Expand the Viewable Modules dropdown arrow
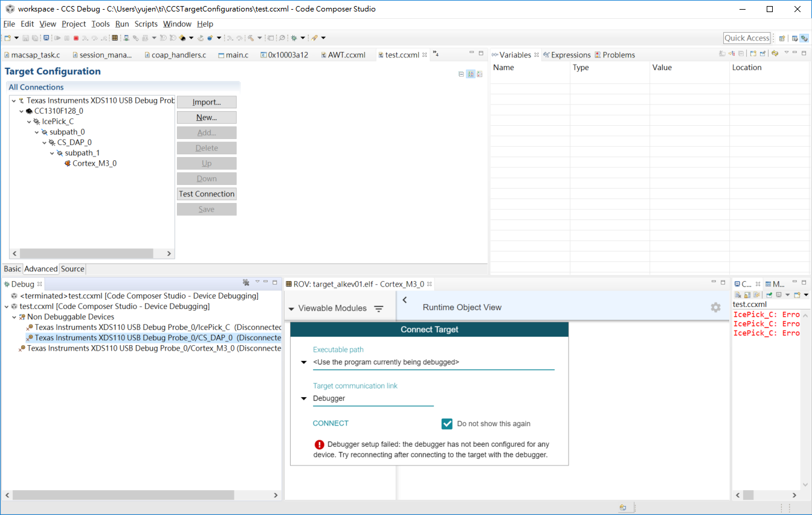This screenshot has height=515, width=812. click(291, 309)
